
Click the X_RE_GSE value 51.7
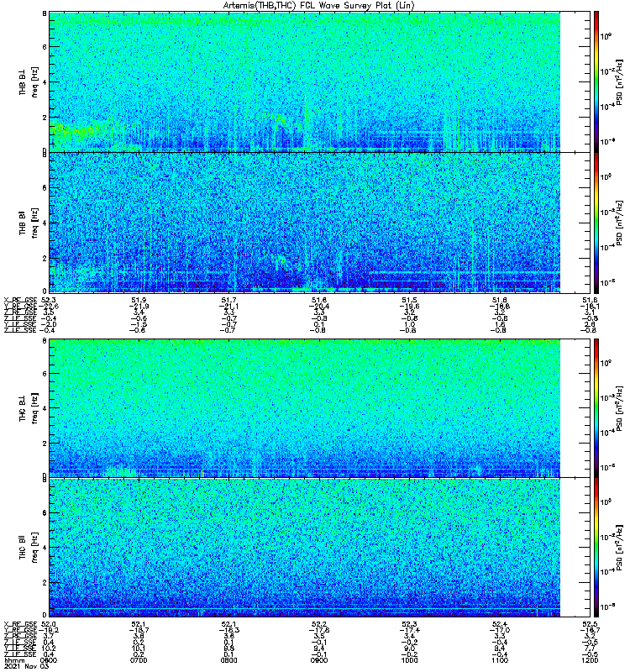(x=228, y=300)
